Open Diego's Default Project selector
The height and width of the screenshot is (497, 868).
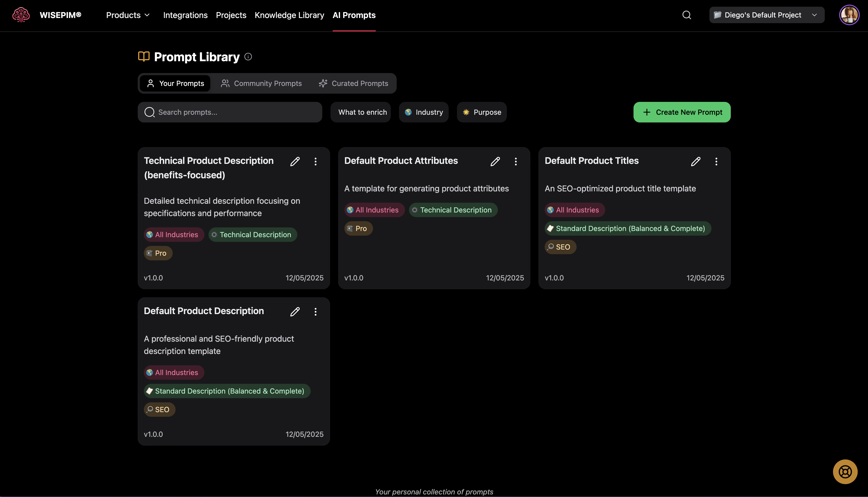tap(766, 15)
